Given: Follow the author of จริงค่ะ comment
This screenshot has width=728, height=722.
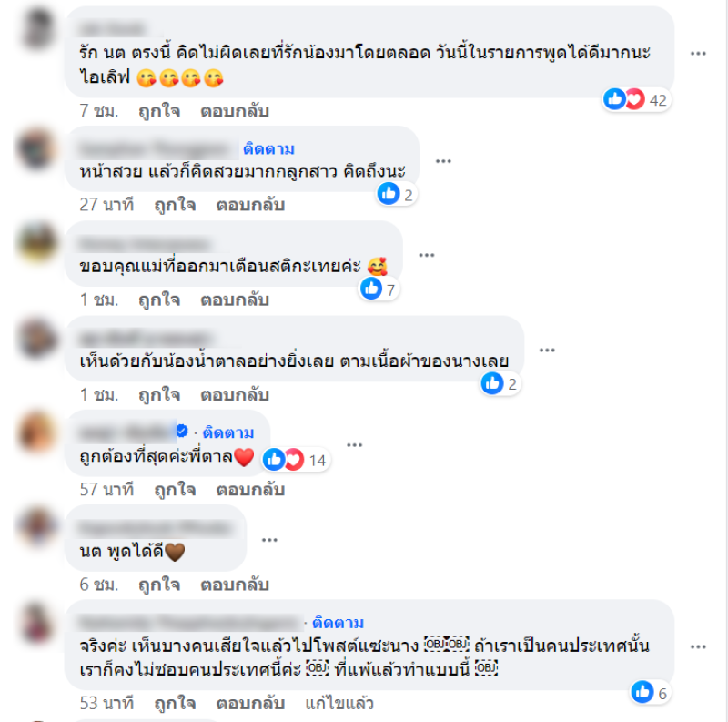Looking at the screenshot, I should (x=338, y=623).
